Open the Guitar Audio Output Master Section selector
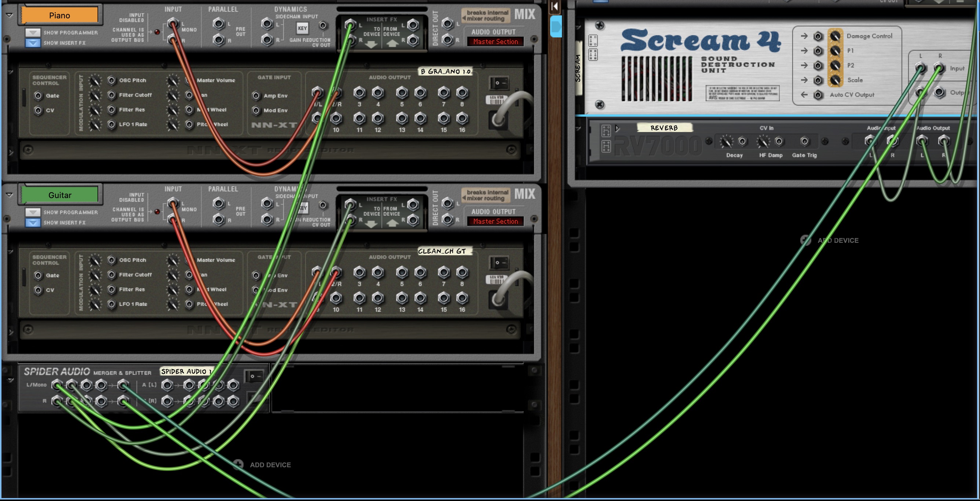Screen dimensions: 980x501 (496, 222)
